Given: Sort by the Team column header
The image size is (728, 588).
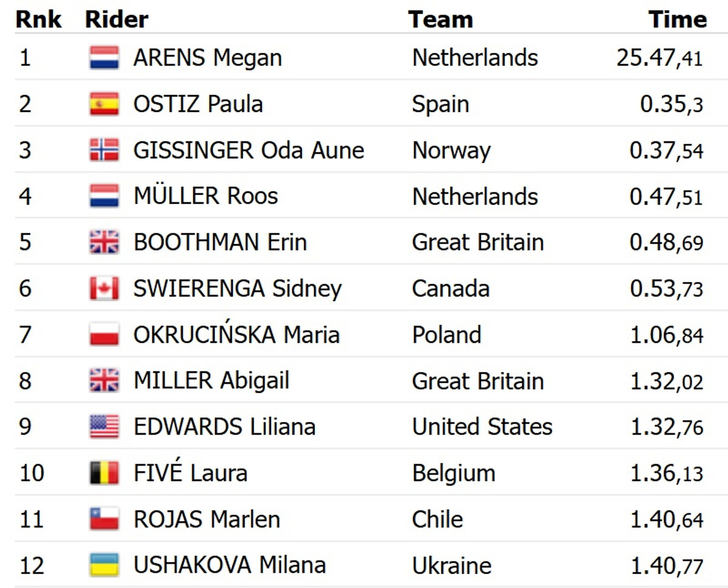Looking at the screenshot, I should 440,19.
